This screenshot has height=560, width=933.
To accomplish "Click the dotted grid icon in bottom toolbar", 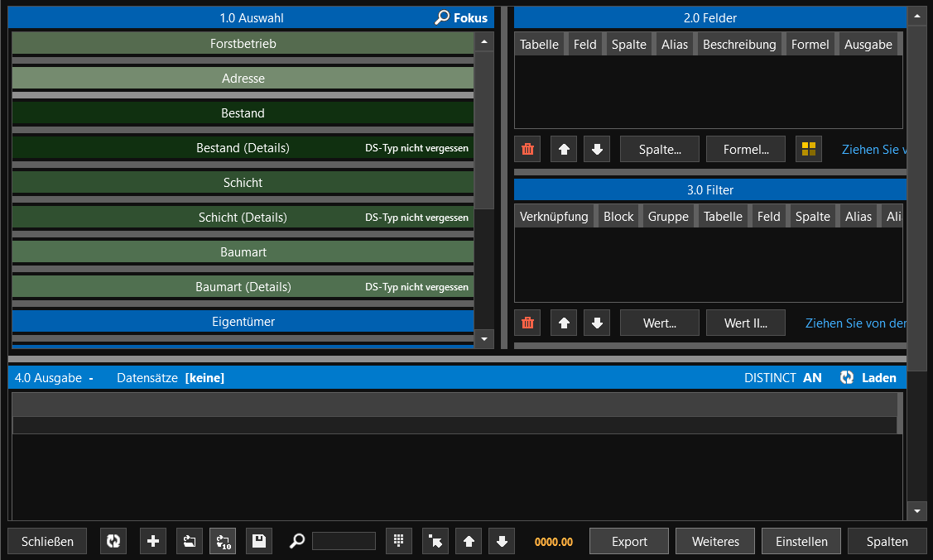I will (398, 541).
